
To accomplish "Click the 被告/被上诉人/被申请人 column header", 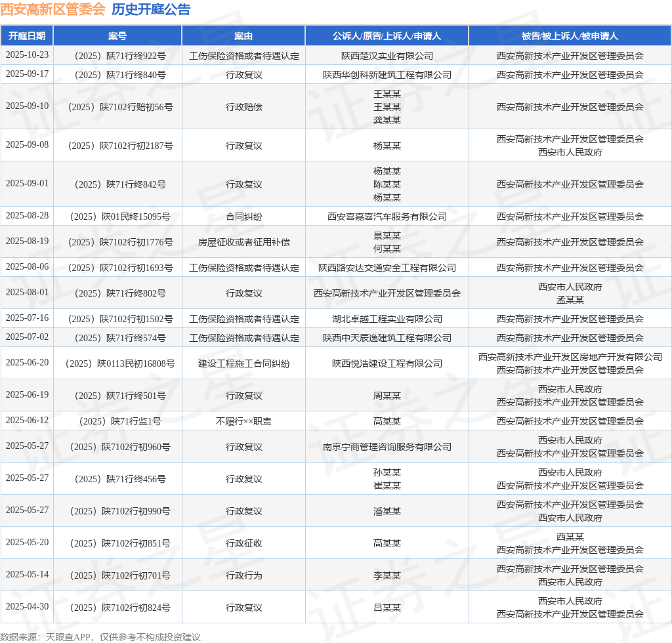I will click(570, 36).
